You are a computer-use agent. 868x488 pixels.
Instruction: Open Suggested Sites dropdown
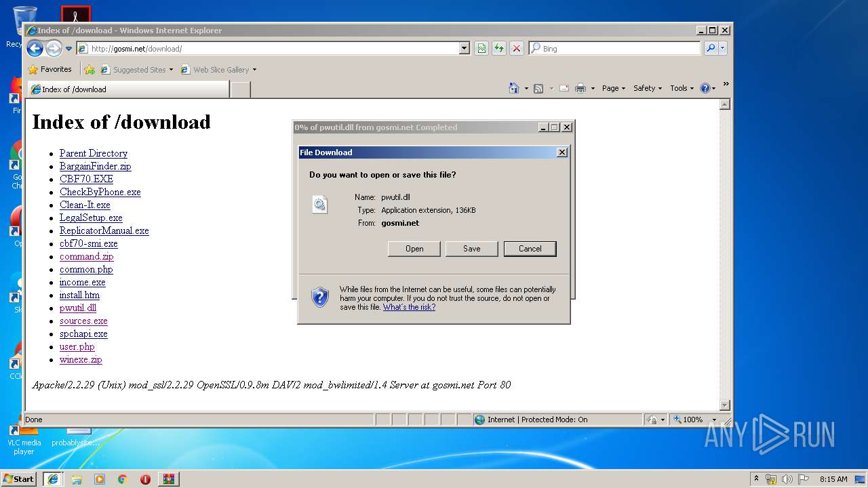137,69
